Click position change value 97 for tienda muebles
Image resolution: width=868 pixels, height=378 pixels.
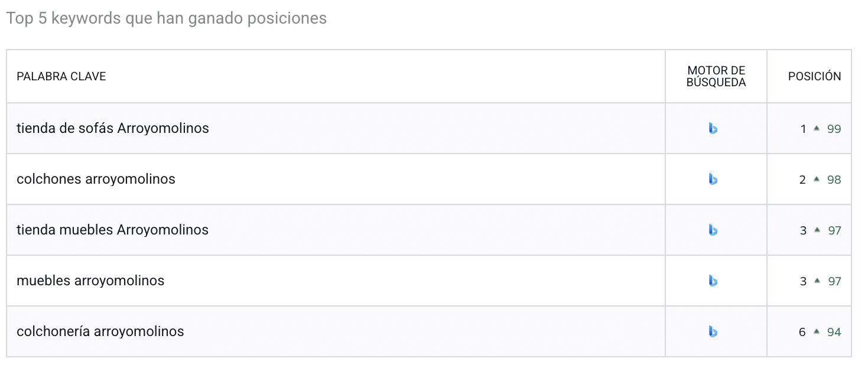834,230
